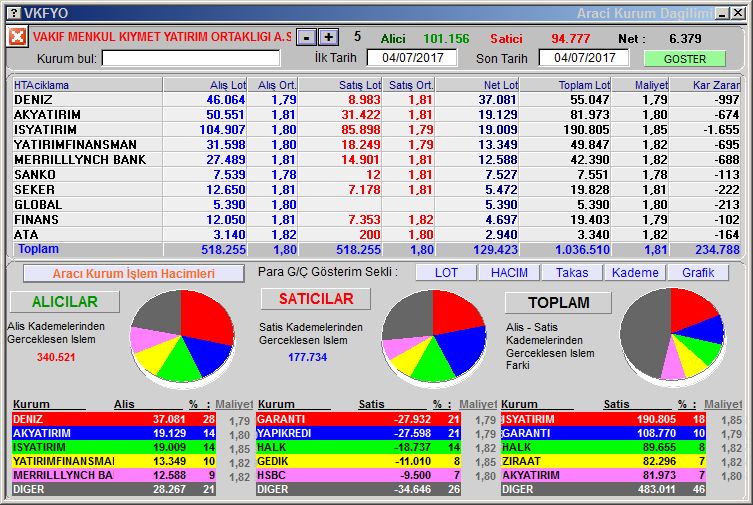Viewport: 753px width, 505px height.
Task: Select the Takas tab
Action: click(x=572, y=272)
